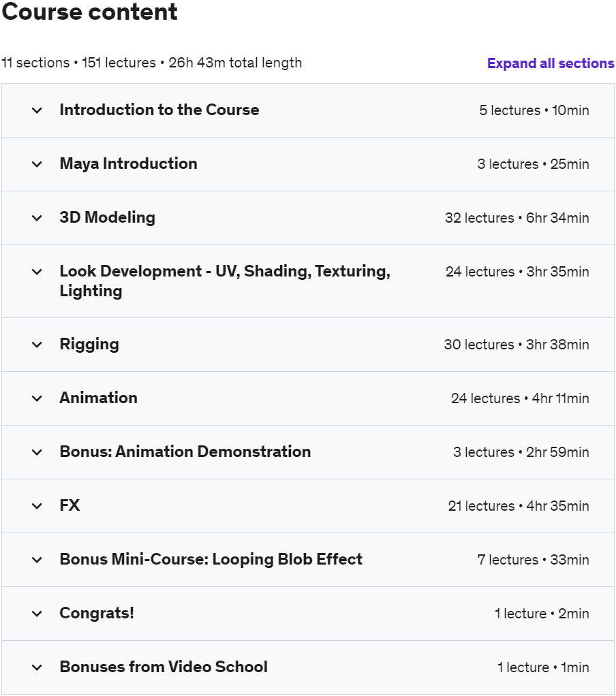The image size is (616, 696).
Task: Open the Maya Introduction title
Action: (128, 163)
